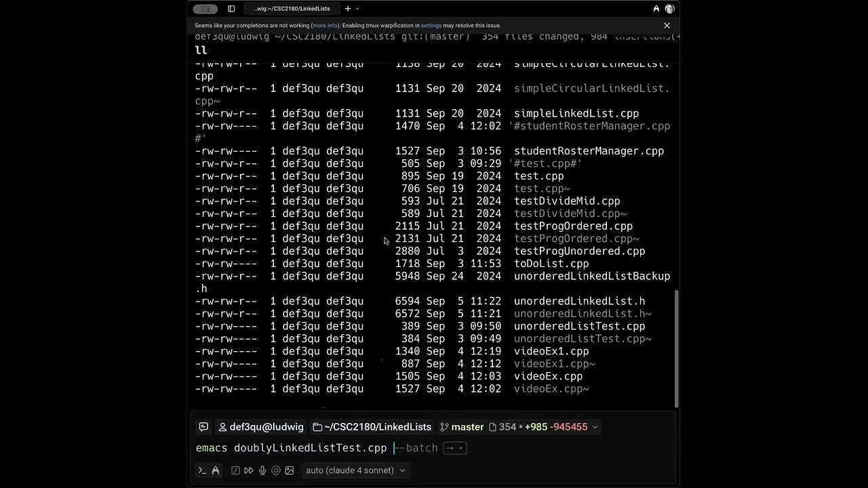Open the 'settings' link in banner
This screenshot has height=488, width=868.
431,26
